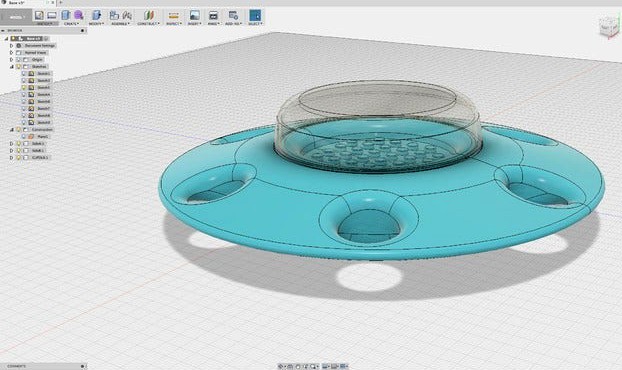
Task: Click the ViewCube in the corner
Action: pyautogui.click(x=609, y=28)
